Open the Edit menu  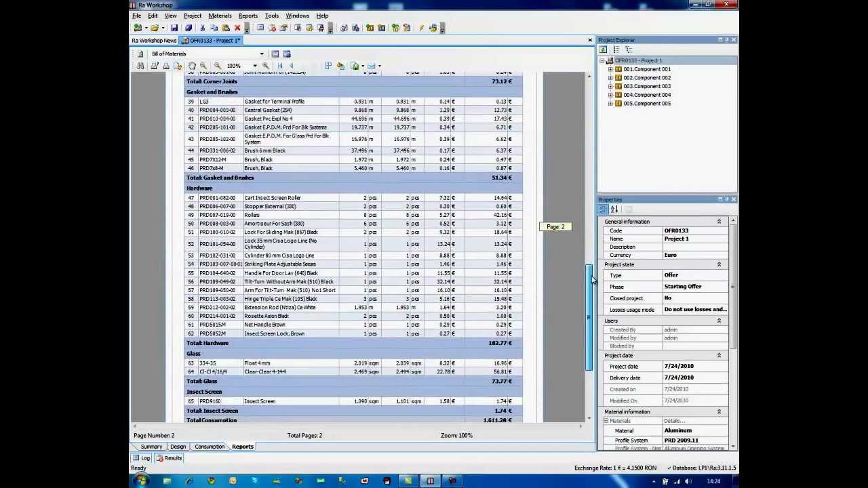153,16
